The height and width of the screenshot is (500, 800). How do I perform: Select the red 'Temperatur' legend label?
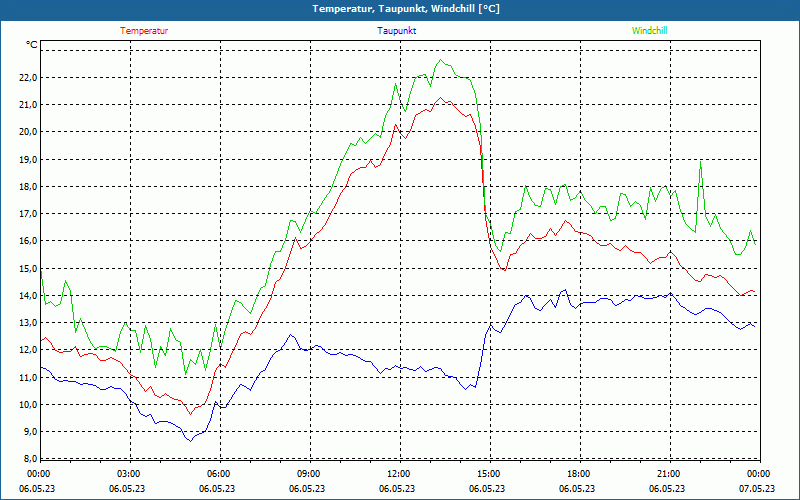[144, 31]
